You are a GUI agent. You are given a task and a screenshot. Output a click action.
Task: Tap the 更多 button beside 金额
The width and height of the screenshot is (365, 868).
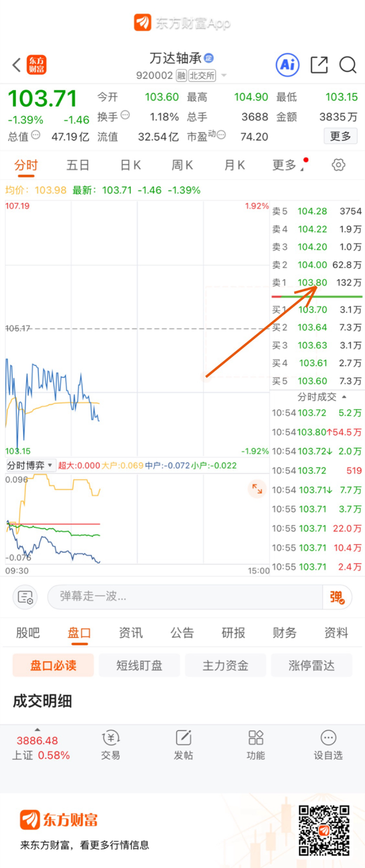[341, 136]
